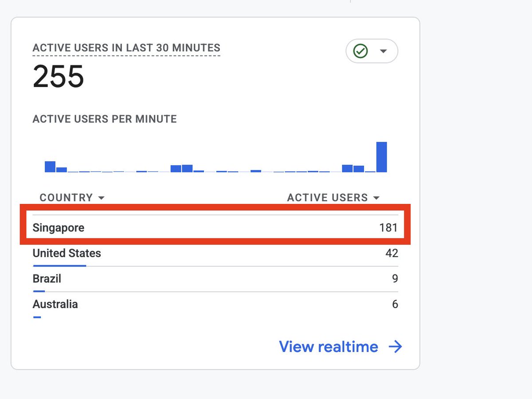Select the Australia country row
Image resolution: width=532 pixels, height=399 pixels.
215,305
